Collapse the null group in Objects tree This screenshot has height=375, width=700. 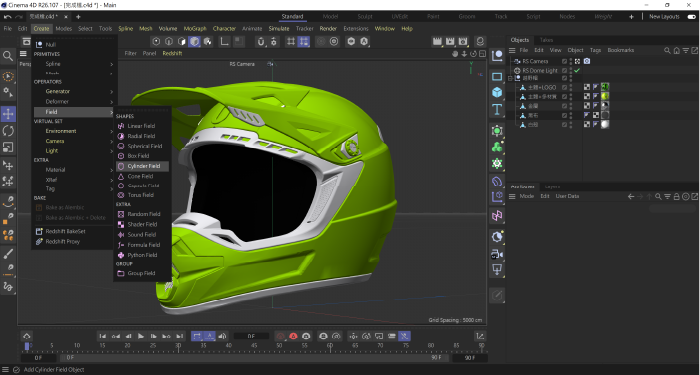click(x=510, y=78)
